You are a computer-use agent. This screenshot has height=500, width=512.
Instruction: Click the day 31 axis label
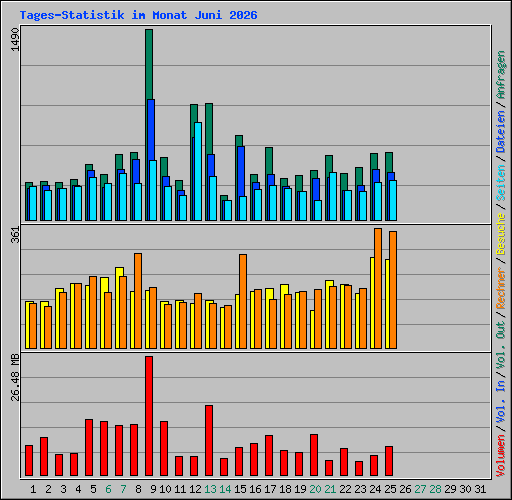click(480, 489)
